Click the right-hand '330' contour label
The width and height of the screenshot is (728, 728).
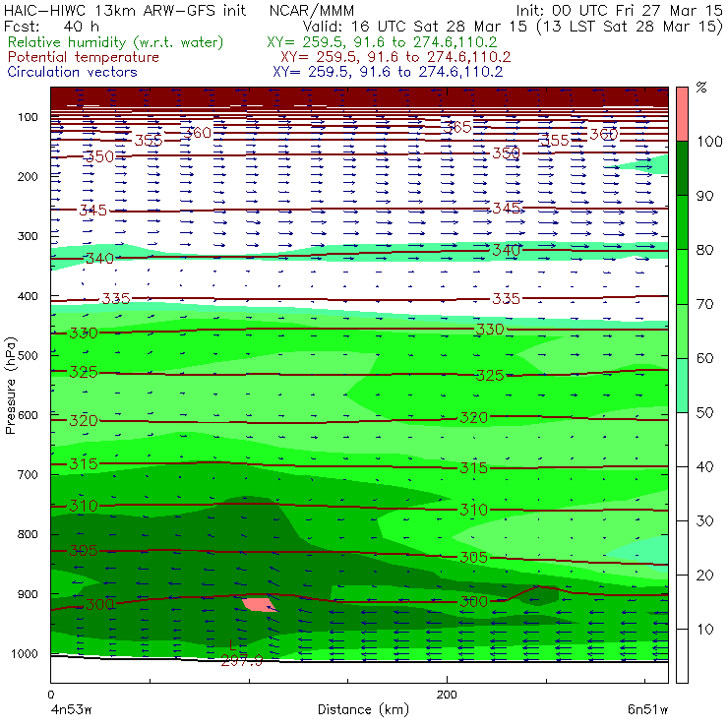coord(490,330)
